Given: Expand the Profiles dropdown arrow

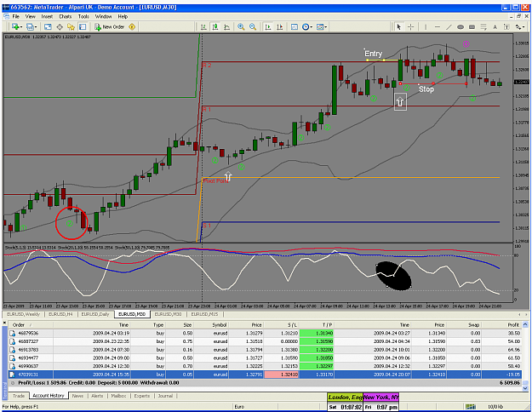Looking at the screenshot, I should click(36, 27).
